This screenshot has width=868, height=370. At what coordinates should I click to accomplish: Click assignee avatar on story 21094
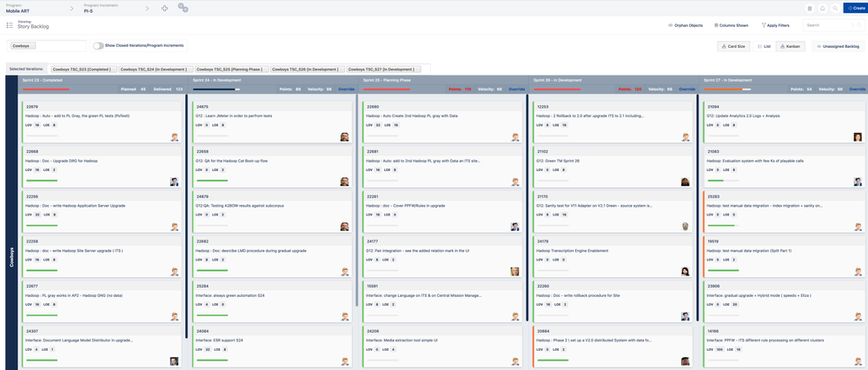[858, 137]
